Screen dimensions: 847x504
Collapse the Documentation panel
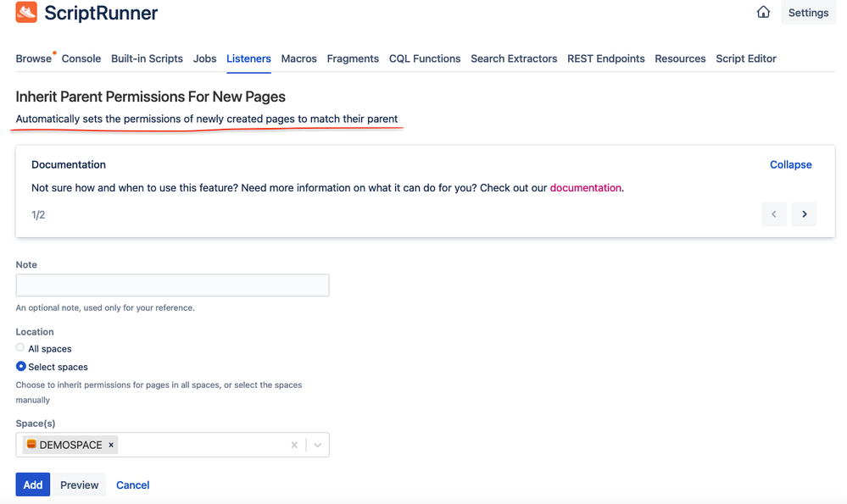point(790,164)
